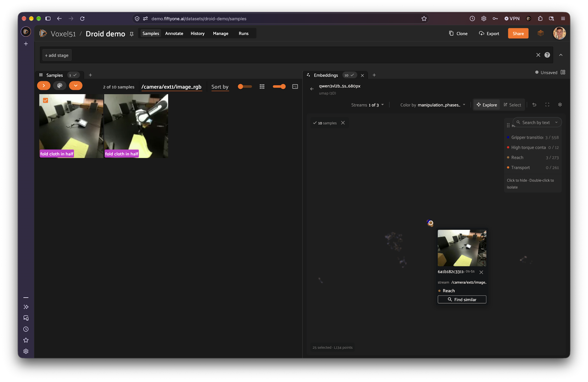Screen dimensions: 588x382
Task: Open the color scheme palette icon
Action: (60, 86)
